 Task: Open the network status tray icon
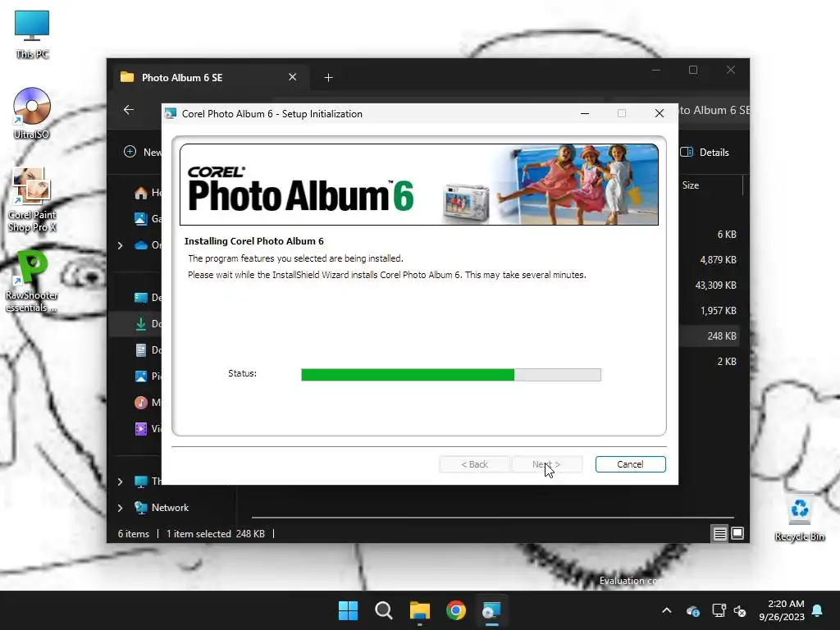719,610
